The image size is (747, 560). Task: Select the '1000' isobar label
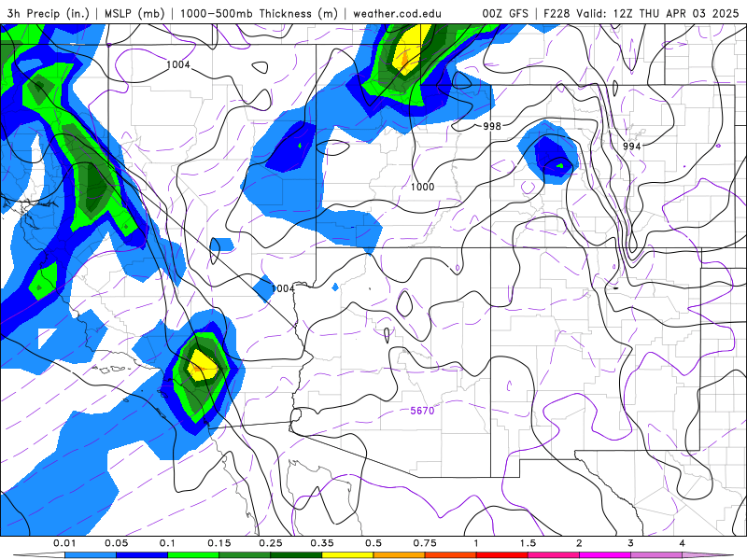coord(423,187)
